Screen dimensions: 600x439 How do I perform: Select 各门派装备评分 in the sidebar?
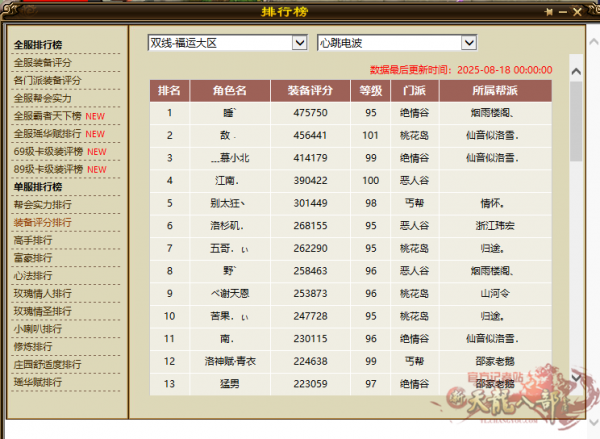click(48, 80)
